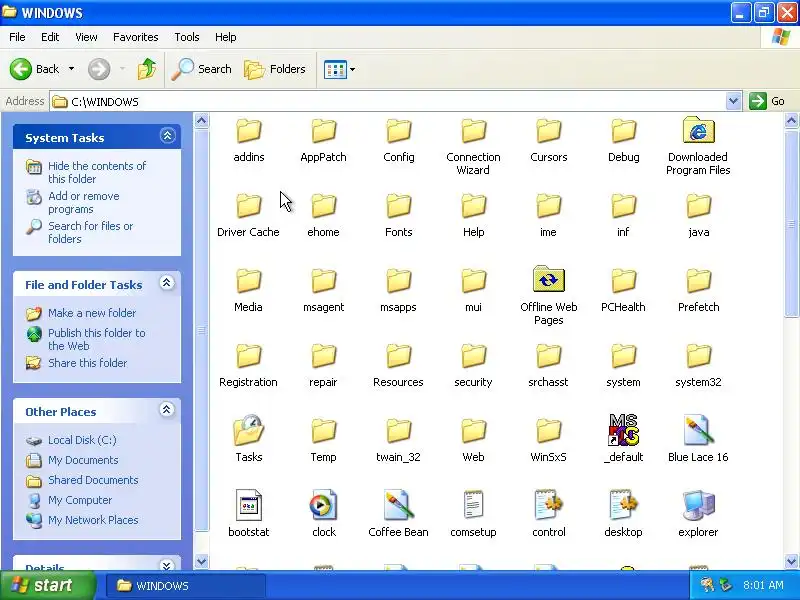Click the Back arrow toolbar button
Screen dimensions: 800x600
[x=34, y=69]
